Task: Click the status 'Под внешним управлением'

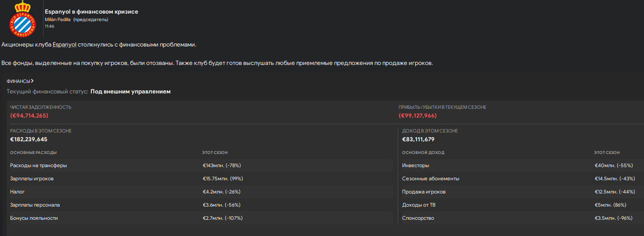Action: click(x=130, y=92)
